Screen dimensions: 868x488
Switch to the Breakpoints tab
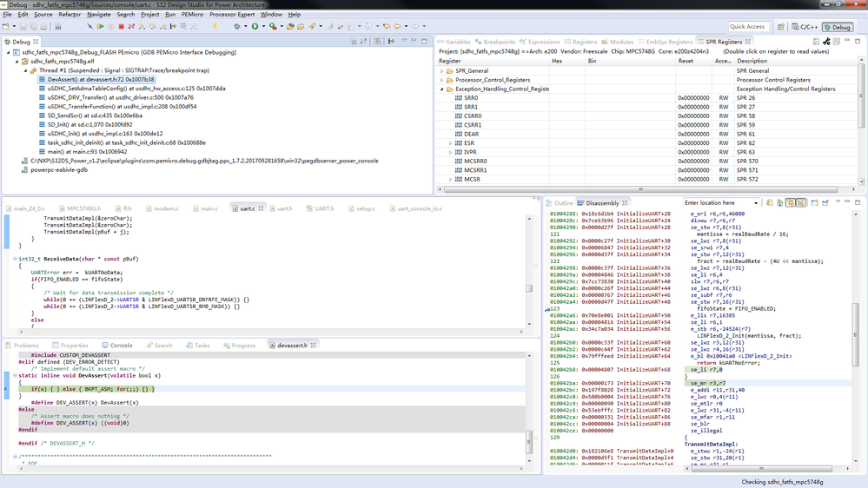coord(495,42)
